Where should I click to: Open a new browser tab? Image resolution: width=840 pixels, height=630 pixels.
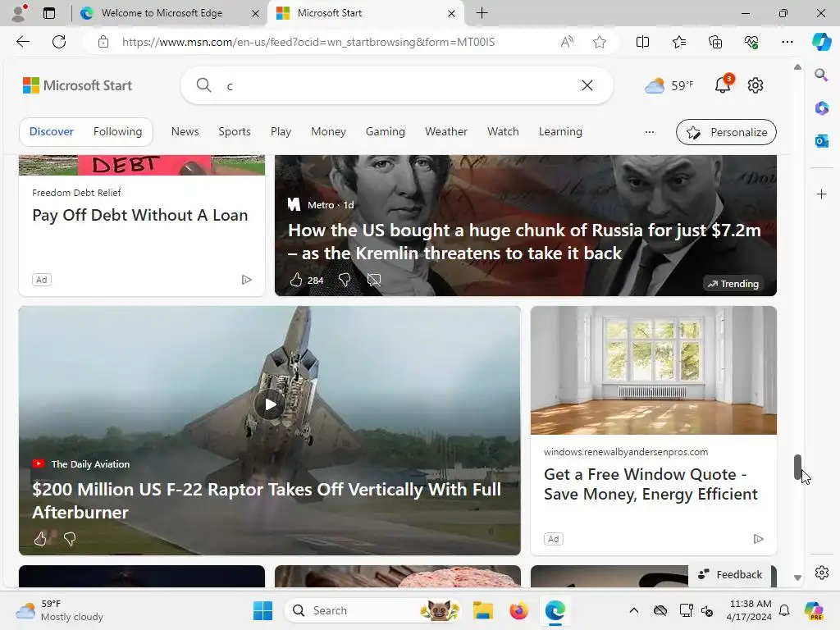[x=482, y=13]
